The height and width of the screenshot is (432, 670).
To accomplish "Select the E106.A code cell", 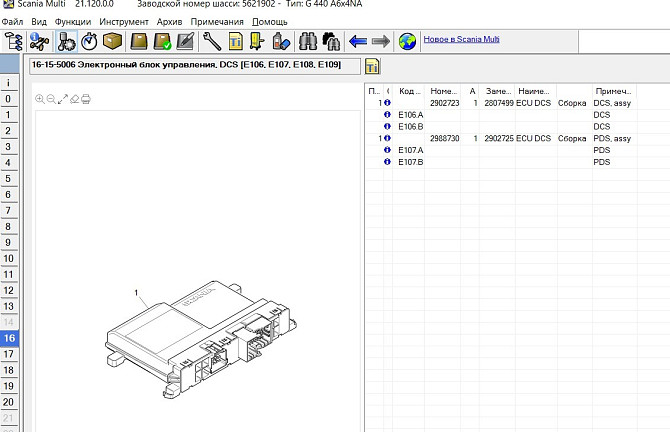I will tap(409, 115).
